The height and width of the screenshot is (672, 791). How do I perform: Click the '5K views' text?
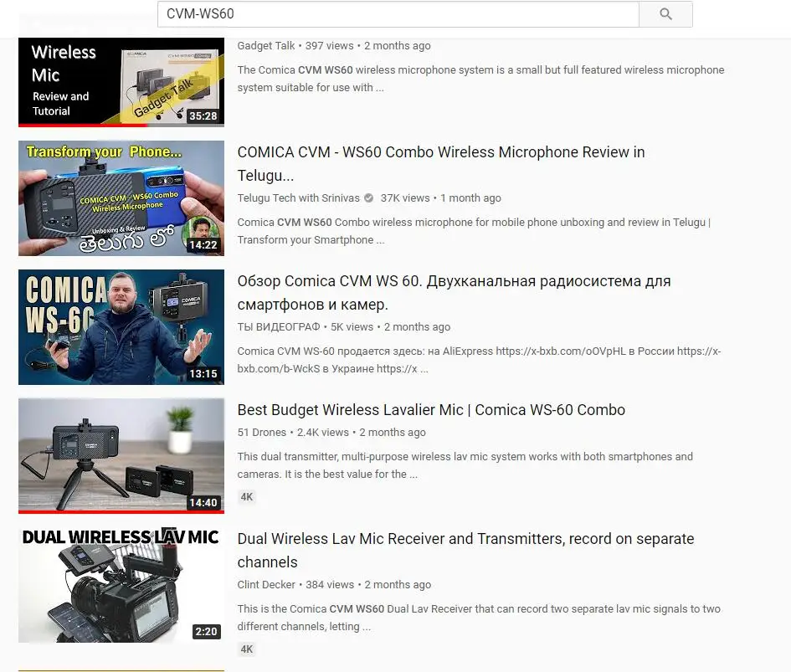(352, 327)
